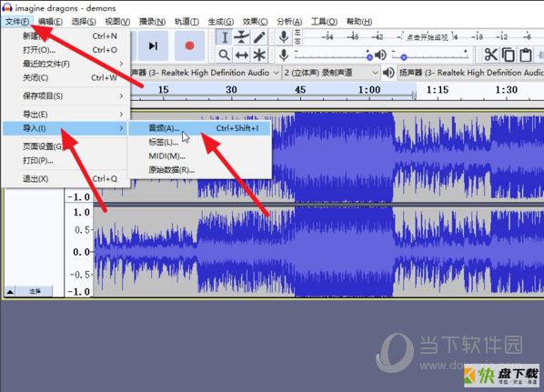
Task: Choose 打开(O)... in File menu
Action: click(x=65, y=50)
